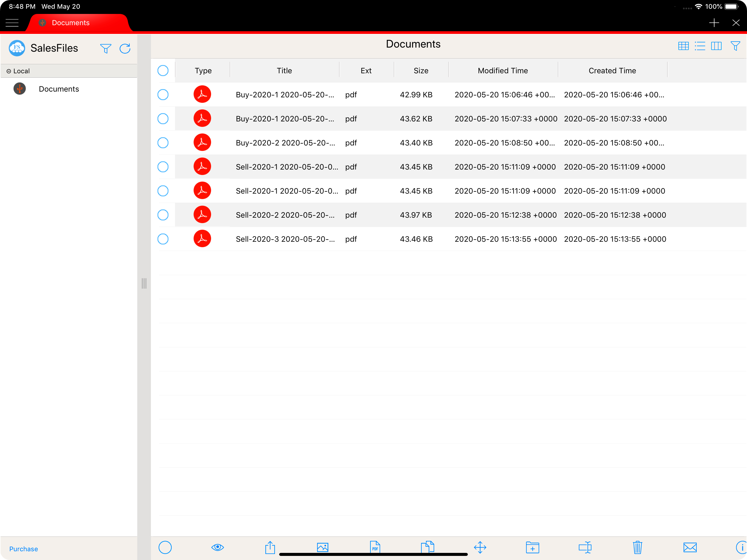Refresh the SalesFiles sidebar
The width and height of the screenshot is (747, 560).
125,48
